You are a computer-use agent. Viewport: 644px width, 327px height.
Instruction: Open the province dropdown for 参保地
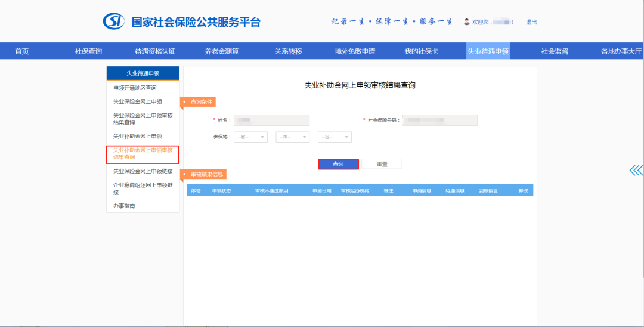pos(250,137)
